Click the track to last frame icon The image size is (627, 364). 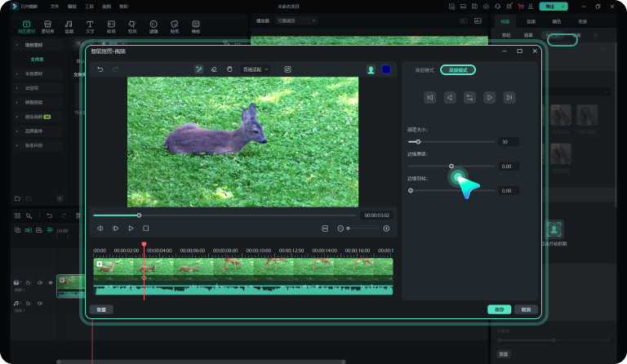pos(509,97)
